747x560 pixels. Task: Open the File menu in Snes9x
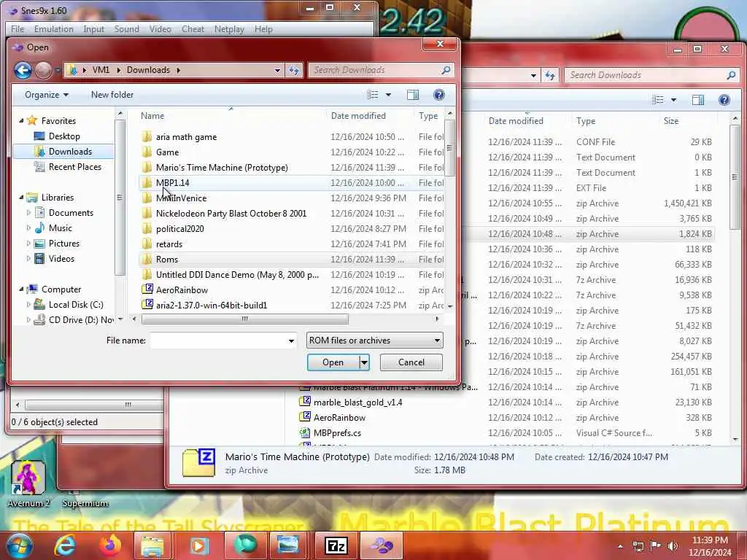(x=18, y=29)
